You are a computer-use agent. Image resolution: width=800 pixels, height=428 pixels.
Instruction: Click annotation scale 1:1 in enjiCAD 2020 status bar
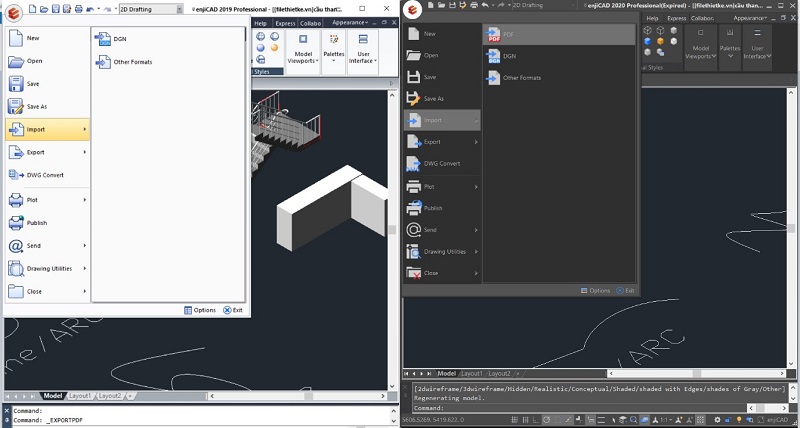(666, 420)
